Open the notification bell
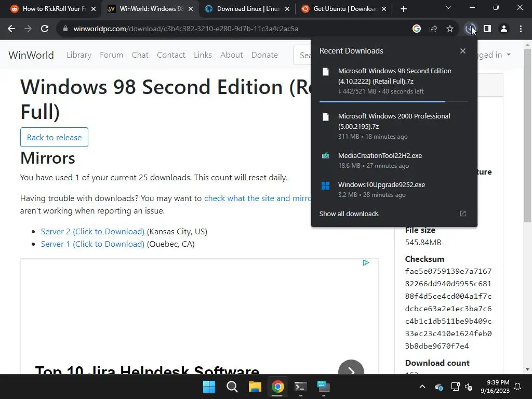532x399 pixels. pos(518,387)
